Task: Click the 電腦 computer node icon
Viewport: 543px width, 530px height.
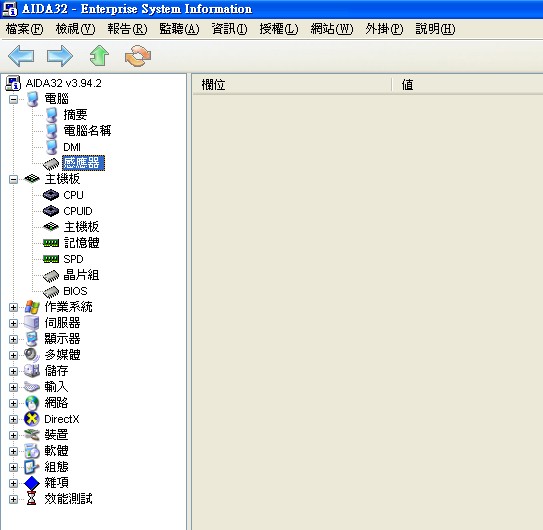Action: 33,99
